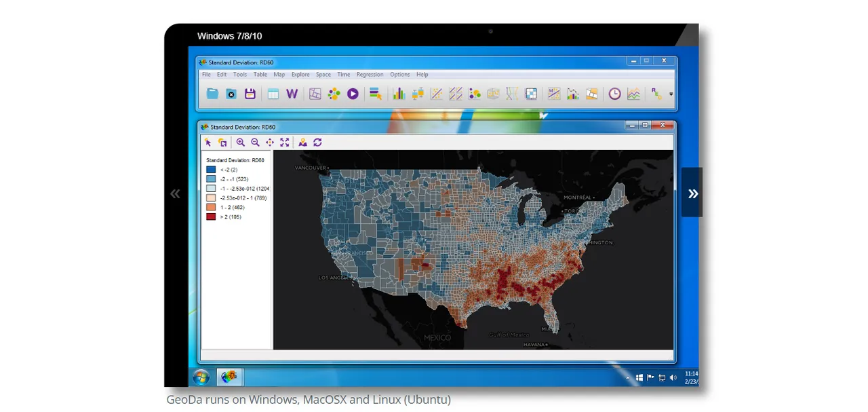The image size is (868, 412).
Task: Open the cluster dots toolbar icon
Action: pos(334,94)
